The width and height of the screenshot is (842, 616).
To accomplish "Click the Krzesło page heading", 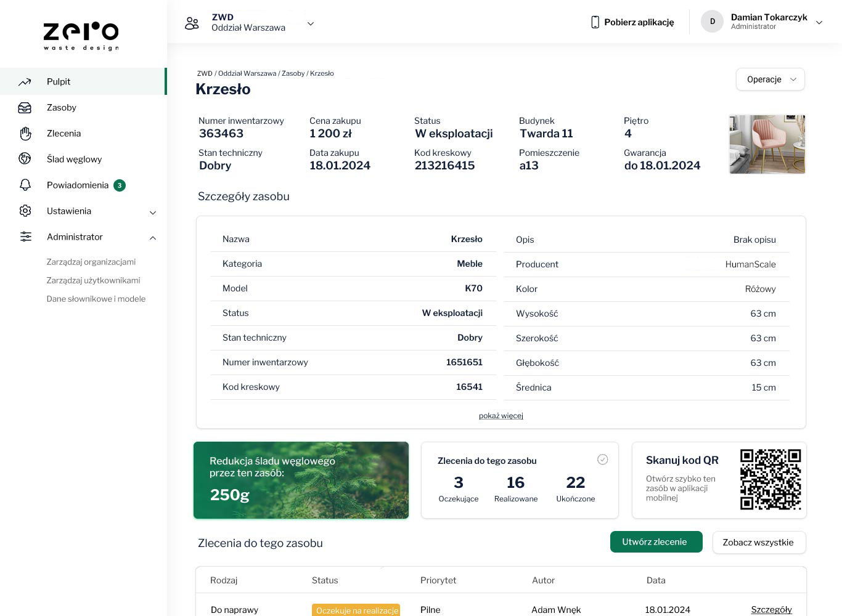I will tap(223, 89).
